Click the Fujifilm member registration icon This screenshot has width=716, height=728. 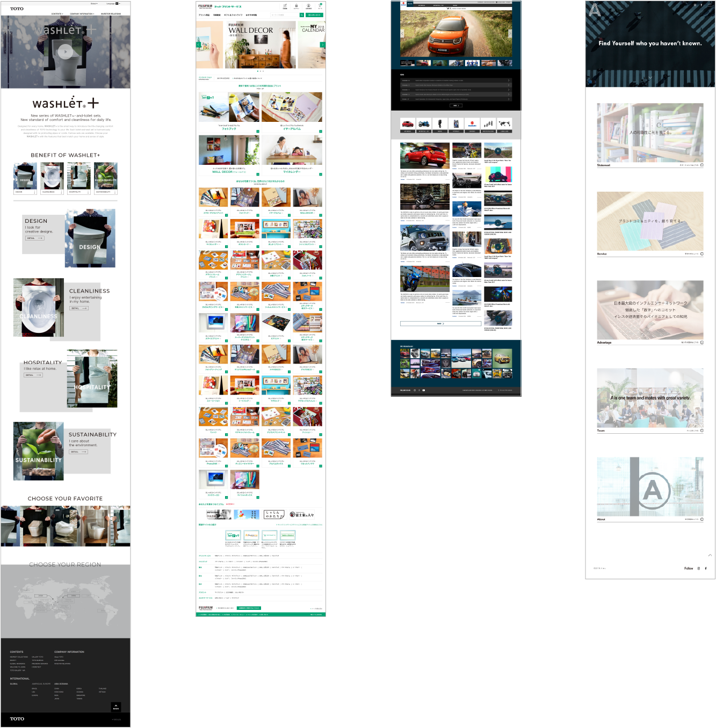(308, 6)
